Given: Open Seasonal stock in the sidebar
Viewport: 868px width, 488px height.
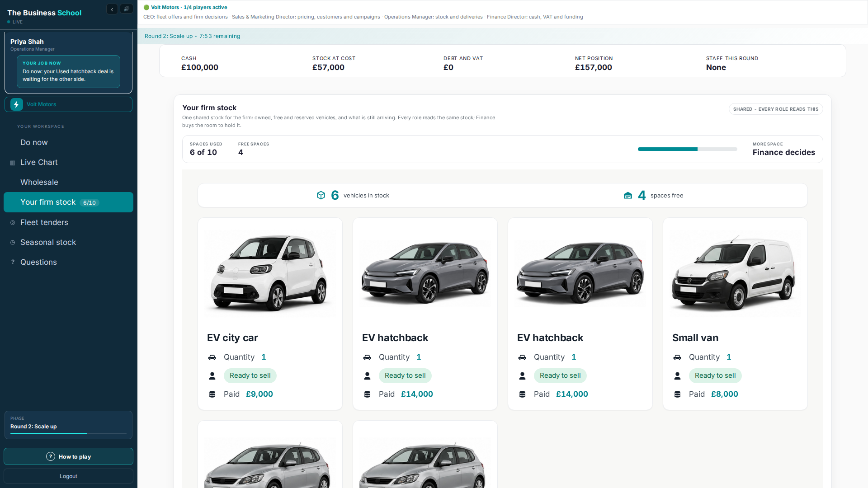Looking at the screenshot, I should [68, 242].
